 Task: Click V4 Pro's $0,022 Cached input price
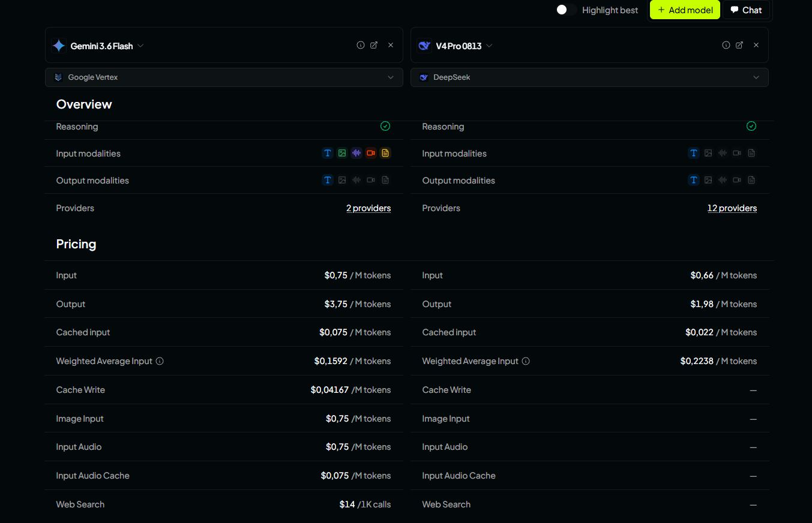click(x=700, y=332)
